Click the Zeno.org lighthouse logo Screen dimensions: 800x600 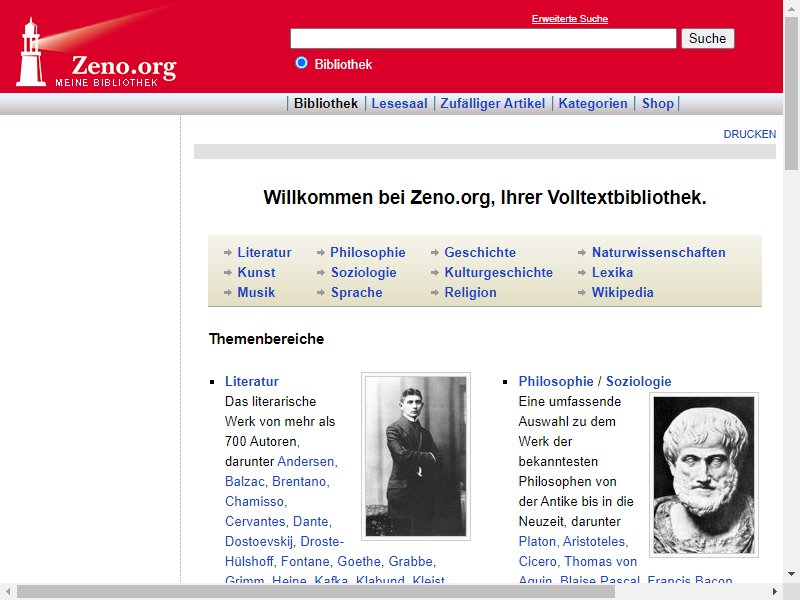[96, 52]
